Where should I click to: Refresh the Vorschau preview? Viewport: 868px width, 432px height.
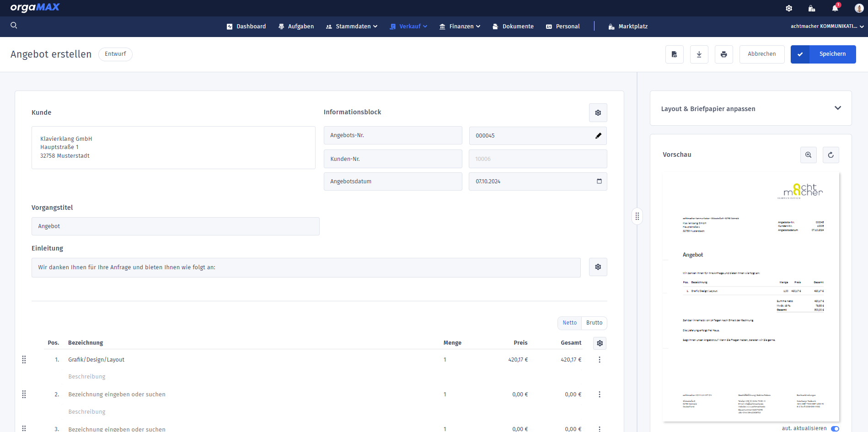(830, 155)
